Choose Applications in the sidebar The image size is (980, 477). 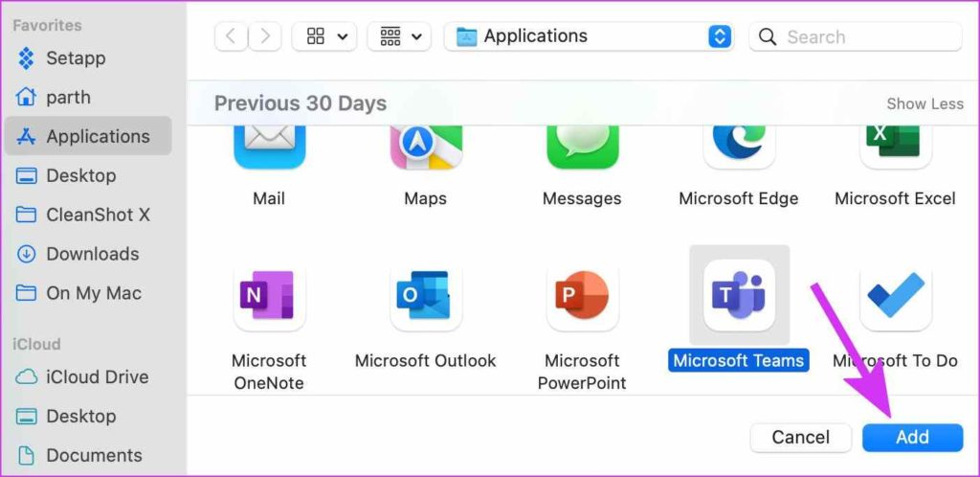(88, 136)
